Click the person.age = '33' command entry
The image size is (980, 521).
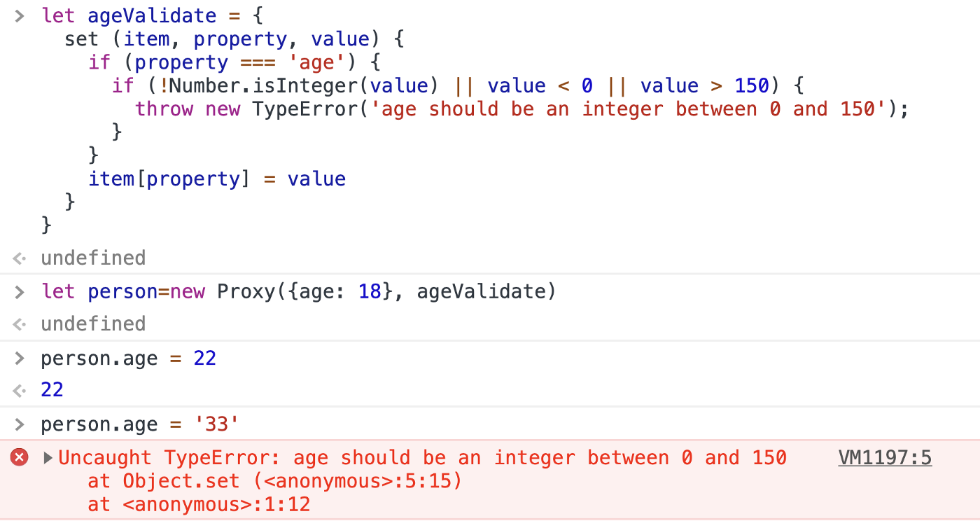coord(140,424)
